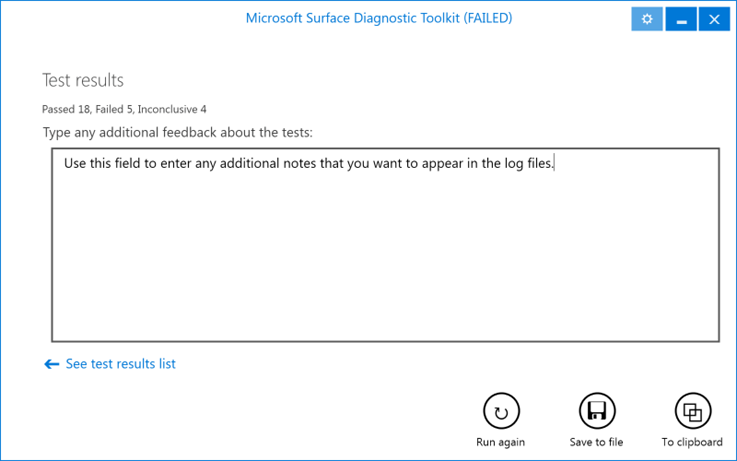Click the To clipboard copy icon

tap(692, 411)
